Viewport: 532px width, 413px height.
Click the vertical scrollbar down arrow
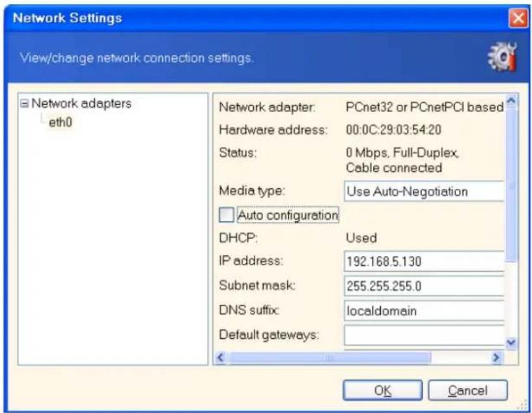click(511, 343)
